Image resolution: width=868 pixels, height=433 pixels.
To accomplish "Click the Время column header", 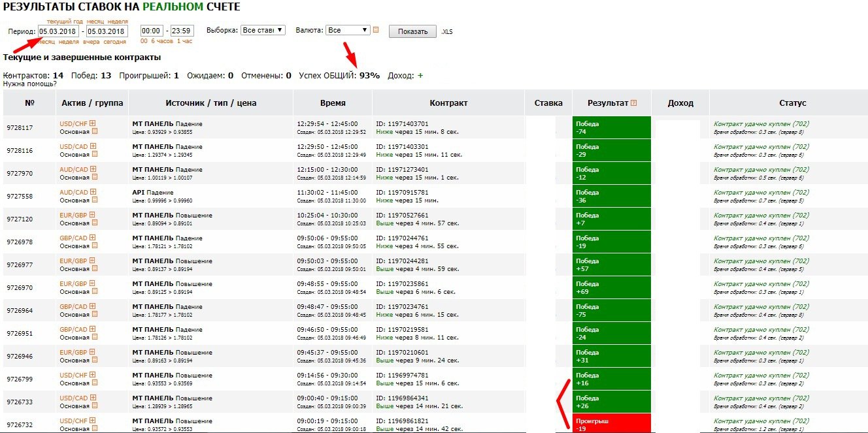I will (x=333, y=103).
